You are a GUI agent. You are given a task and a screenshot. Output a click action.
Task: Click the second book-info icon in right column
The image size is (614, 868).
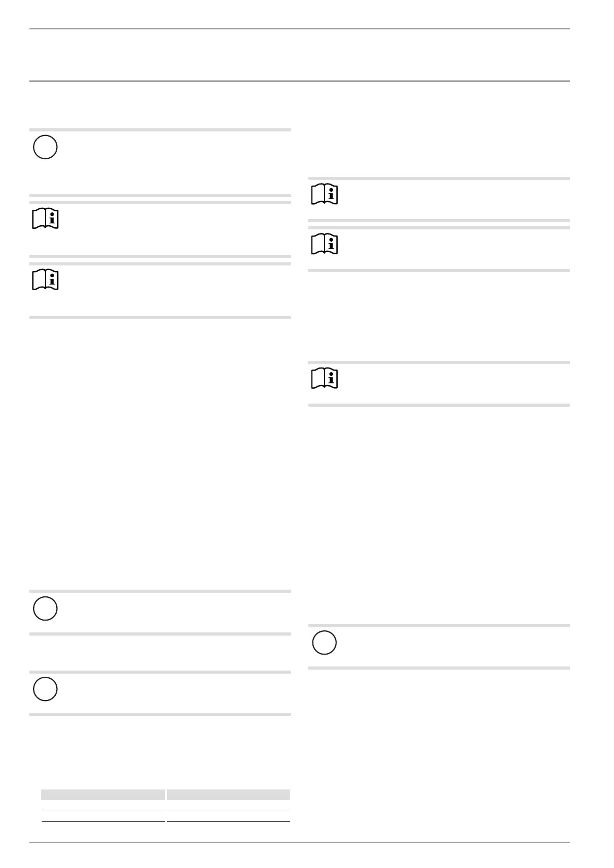pos(324,245)
